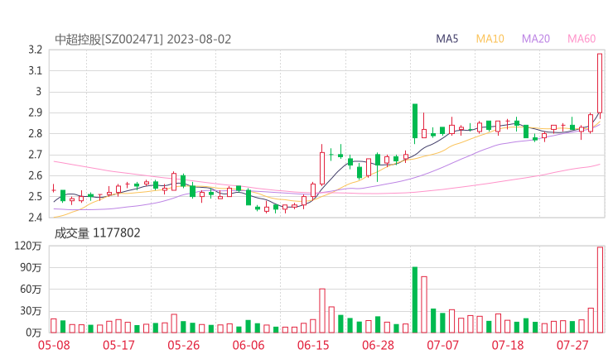Viewport: 613px width, 364px height.
Task: Click the 90万 volume axis label
Action: (x=31, y=267)
